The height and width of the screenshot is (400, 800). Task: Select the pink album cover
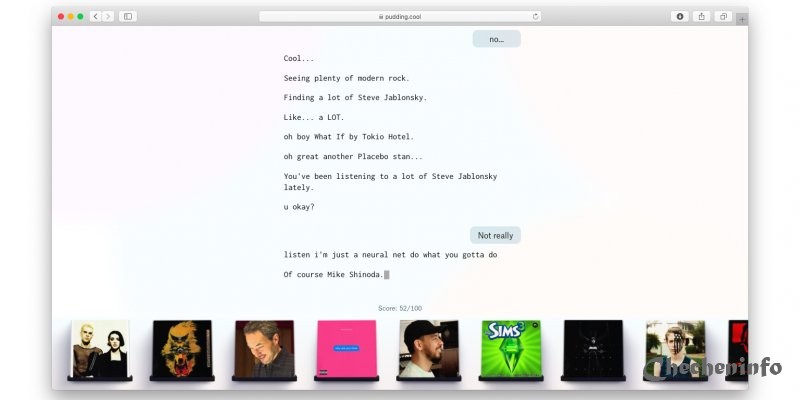pyautogui.click(x=346, y=349)
